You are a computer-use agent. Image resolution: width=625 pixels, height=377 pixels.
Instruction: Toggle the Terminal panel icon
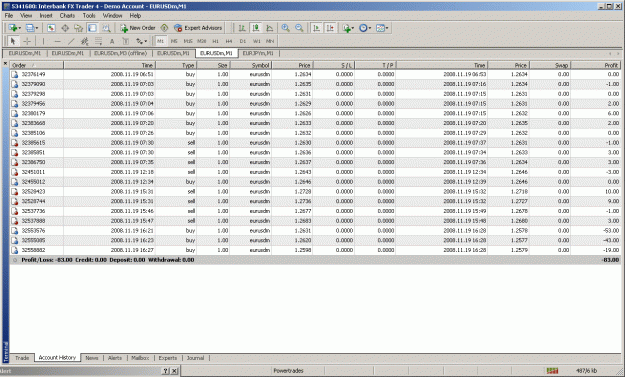coord(92,28)
